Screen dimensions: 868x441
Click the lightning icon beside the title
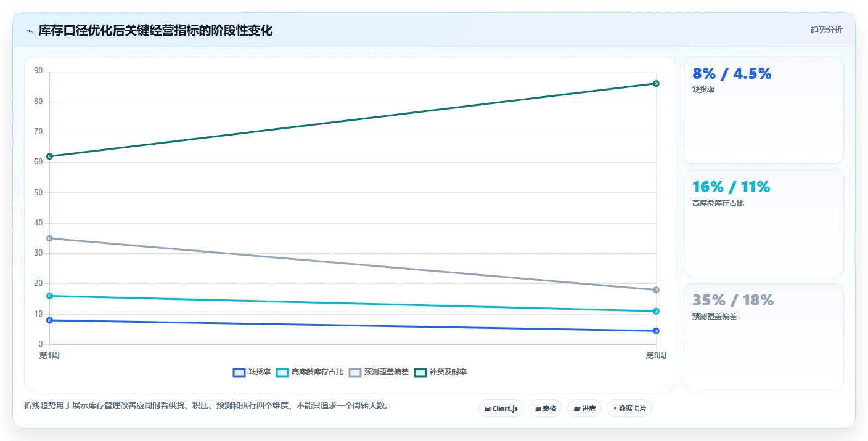(x=29, y=31)
